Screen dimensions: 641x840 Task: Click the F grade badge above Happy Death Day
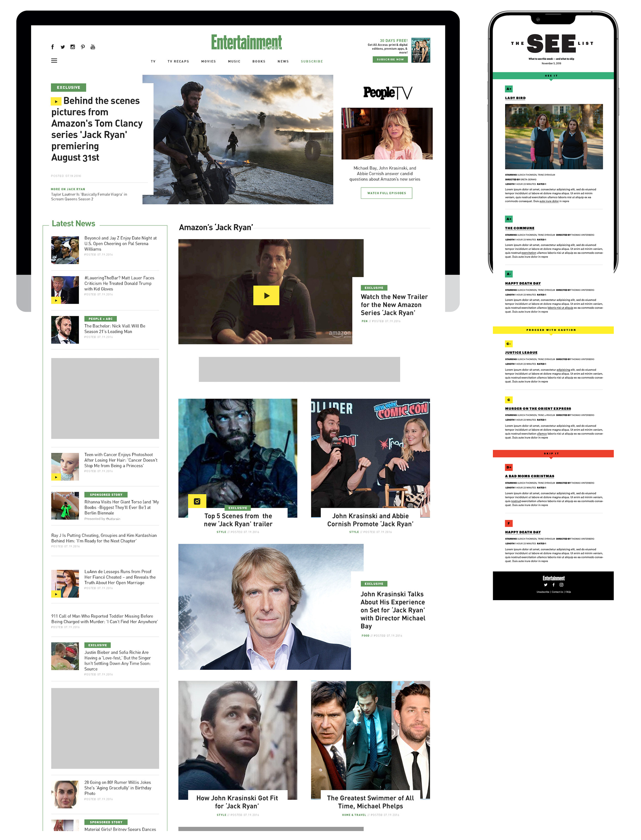(508, 523)
